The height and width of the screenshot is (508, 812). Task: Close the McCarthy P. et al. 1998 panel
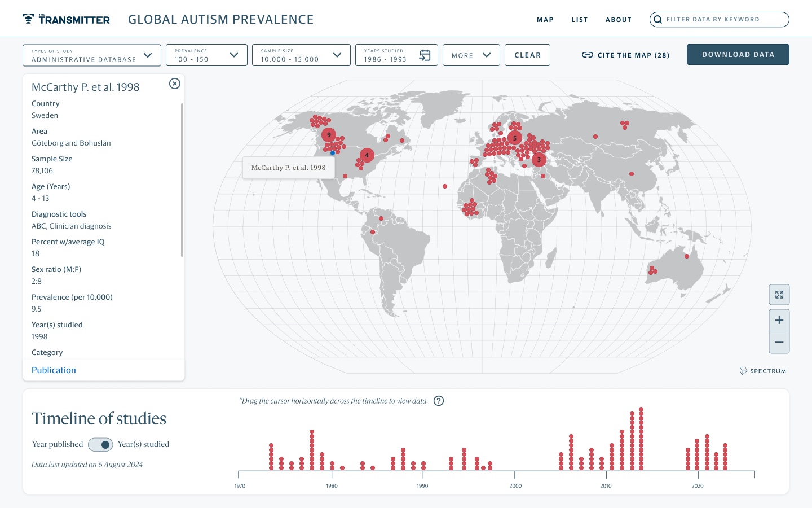tap(175, 84)
